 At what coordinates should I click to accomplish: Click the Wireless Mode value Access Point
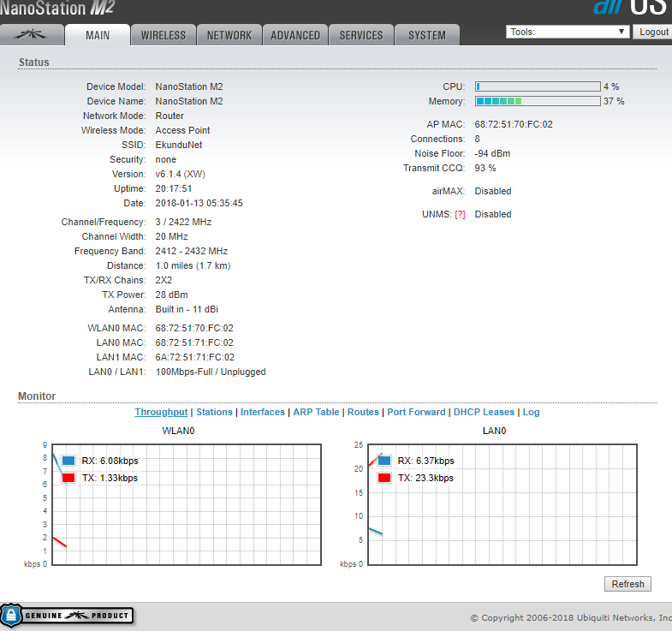tap(182, 130)
